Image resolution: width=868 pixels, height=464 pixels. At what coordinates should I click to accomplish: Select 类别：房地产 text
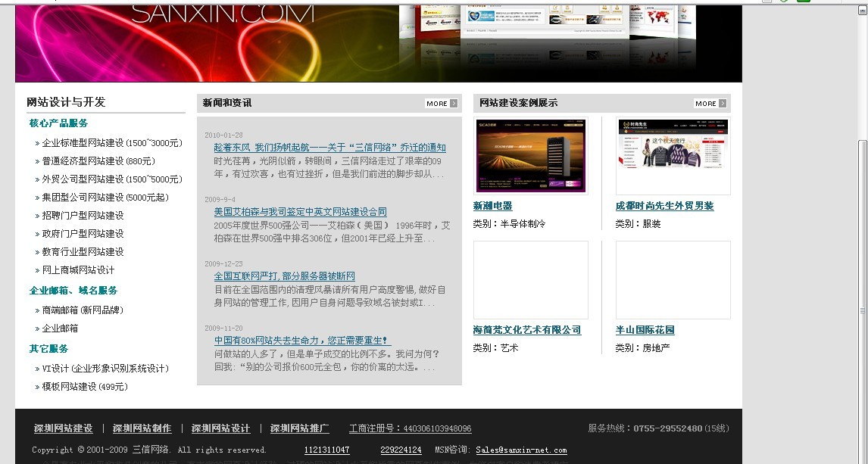coord(643,348)
